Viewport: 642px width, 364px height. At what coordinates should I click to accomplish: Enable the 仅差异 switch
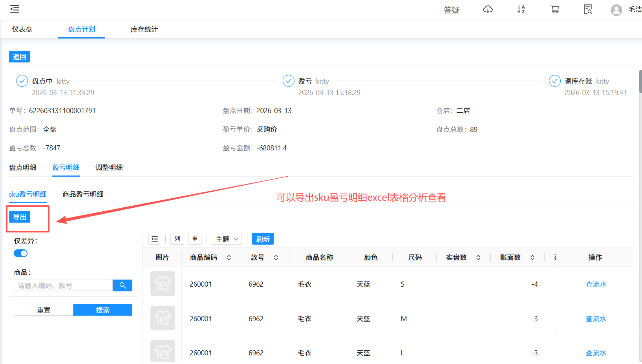pos(20,253)
